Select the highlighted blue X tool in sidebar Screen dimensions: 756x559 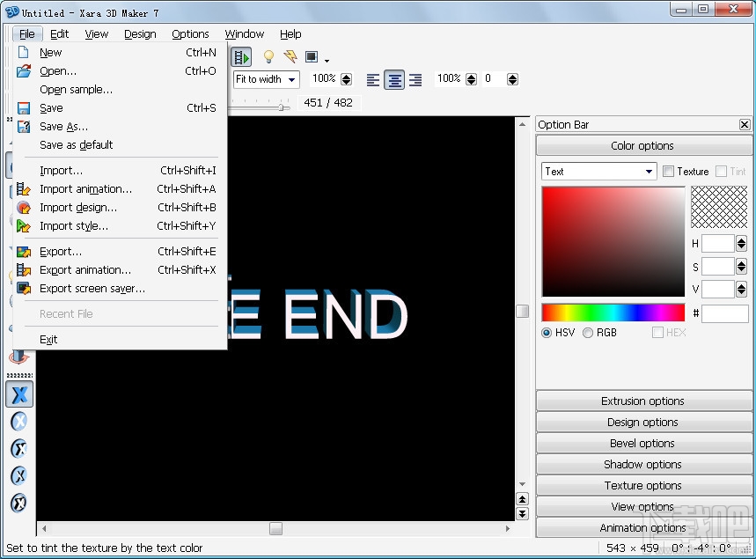click(x=18, y=394)
